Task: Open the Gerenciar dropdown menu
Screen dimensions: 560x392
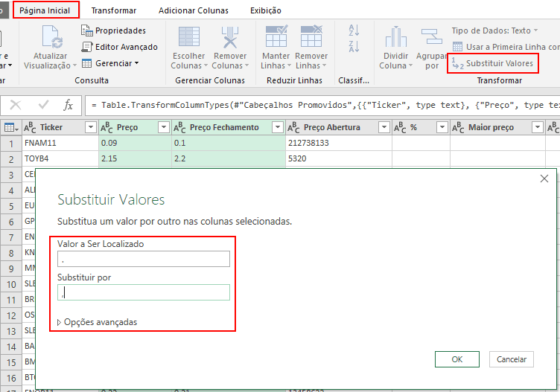Action: [x=110, y=63]
